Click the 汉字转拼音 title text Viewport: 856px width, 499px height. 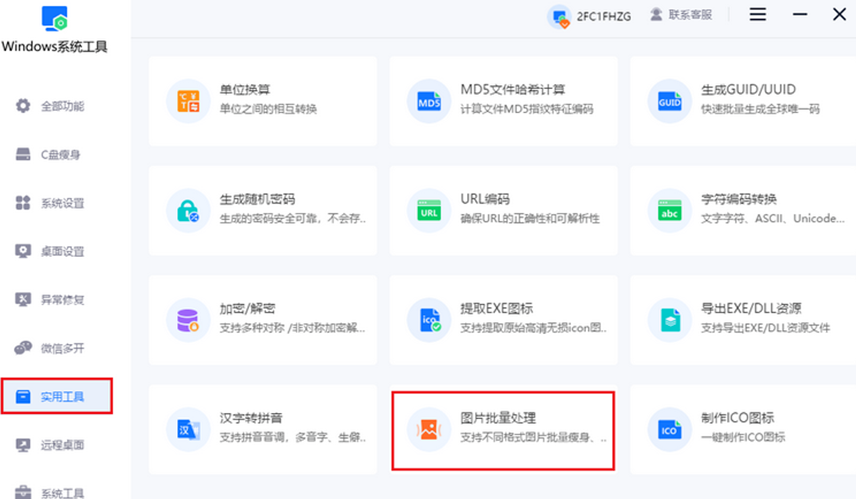(251, 418)
